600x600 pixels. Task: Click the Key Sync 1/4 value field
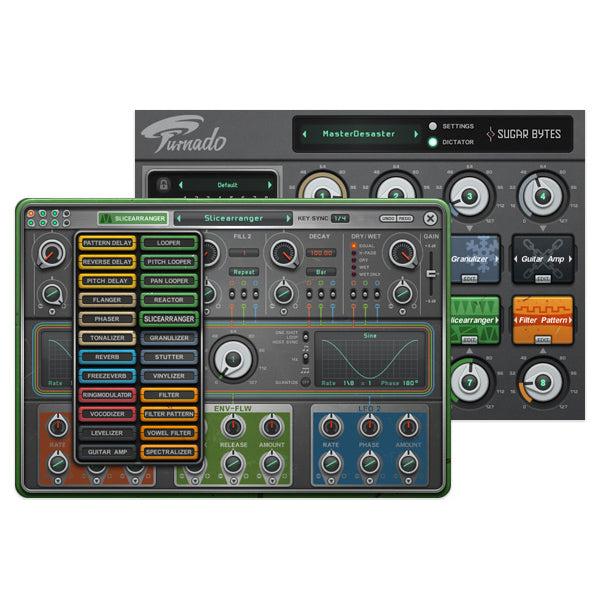(x=340, y=218)
